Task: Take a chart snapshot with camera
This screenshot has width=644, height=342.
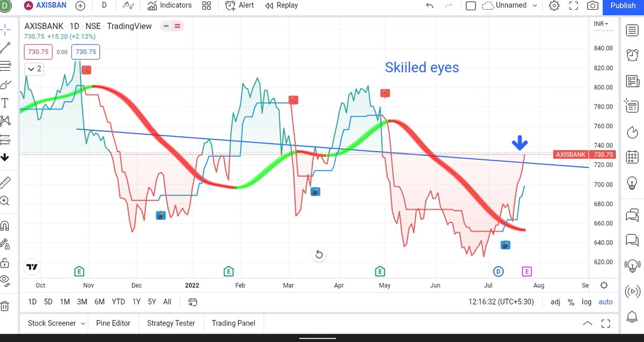Action: coord(592,6)
